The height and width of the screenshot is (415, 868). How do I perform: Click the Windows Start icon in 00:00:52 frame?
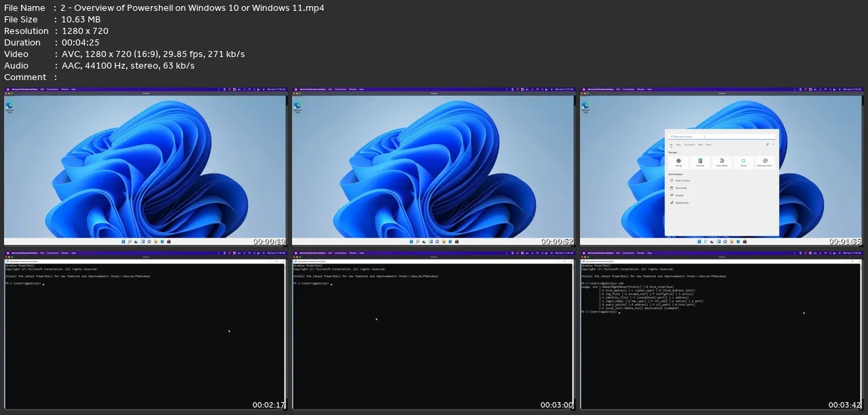point(411,241)
